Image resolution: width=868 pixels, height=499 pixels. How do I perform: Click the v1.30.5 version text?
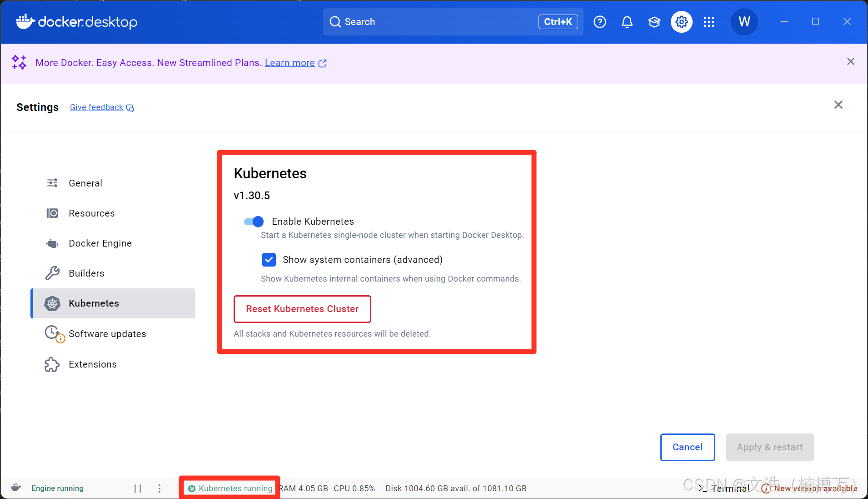pos(252,196)
